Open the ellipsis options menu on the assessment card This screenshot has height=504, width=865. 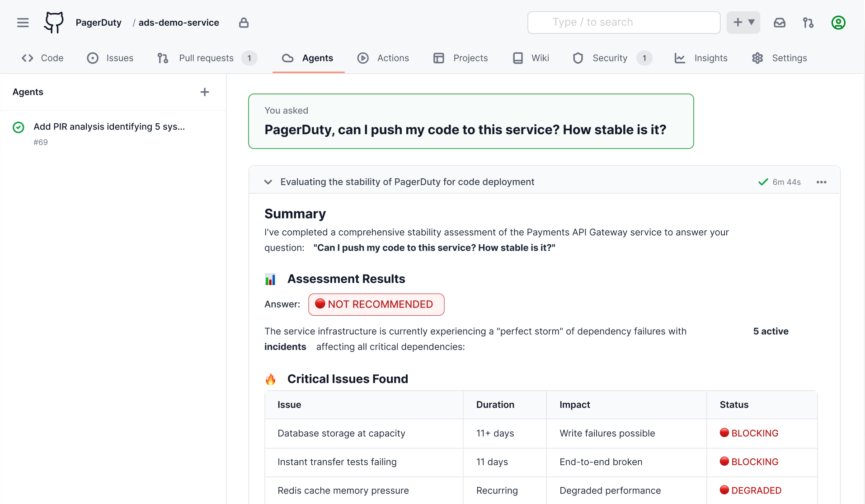(x=822, y=182)
